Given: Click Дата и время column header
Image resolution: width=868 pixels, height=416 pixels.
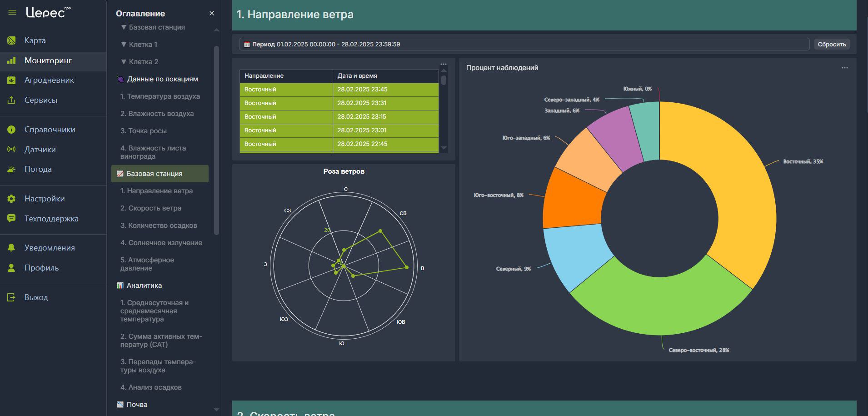Looking at the screenshot, I should (x=386, y=76).
